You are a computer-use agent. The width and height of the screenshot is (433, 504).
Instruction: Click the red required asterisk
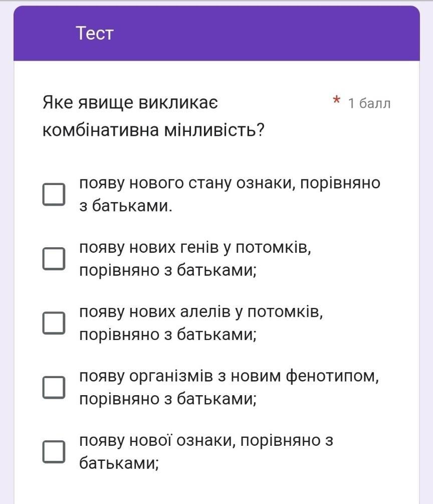point(336,100)
